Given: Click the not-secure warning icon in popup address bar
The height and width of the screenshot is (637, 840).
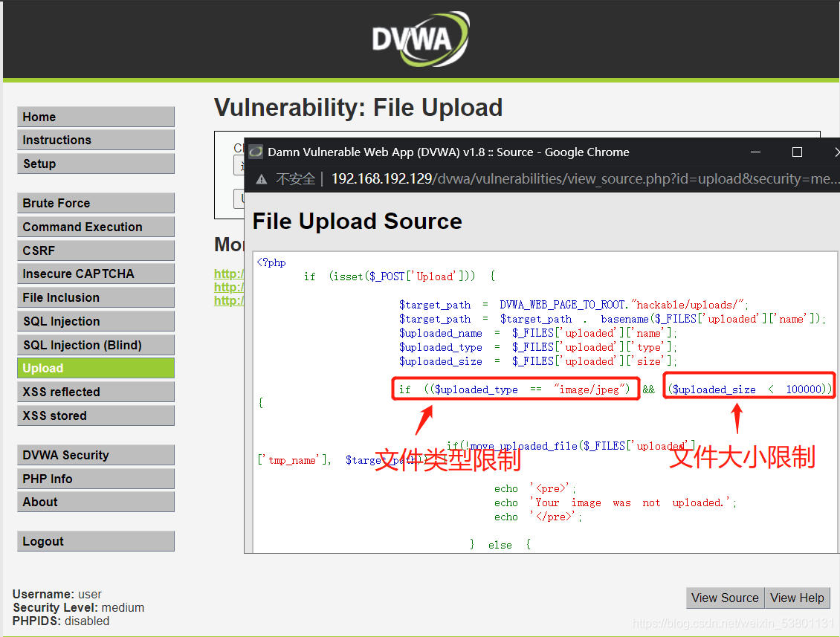Looking at the screenshot, I should coord(262,179).
